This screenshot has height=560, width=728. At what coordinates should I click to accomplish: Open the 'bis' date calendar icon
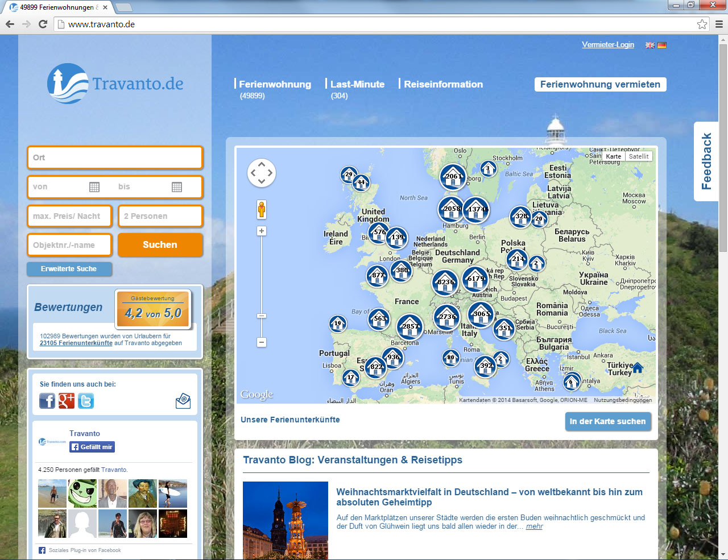[x=177, y=187]
